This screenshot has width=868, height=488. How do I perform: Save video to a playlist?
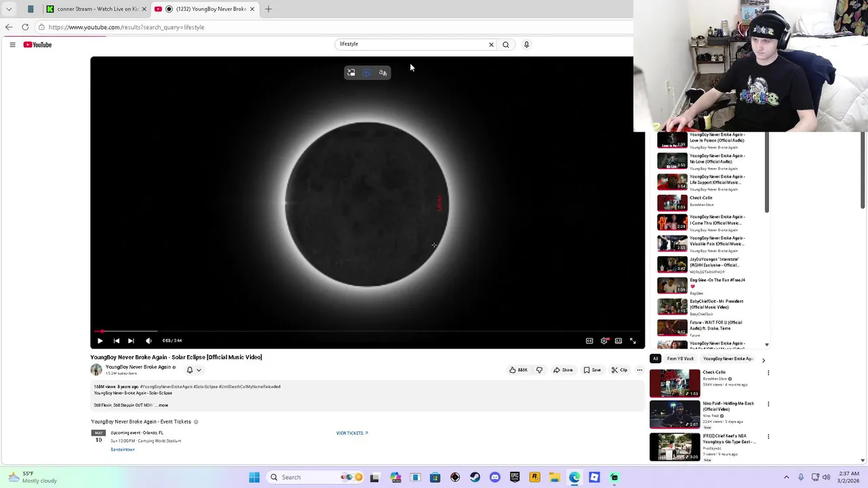point(592,370)
